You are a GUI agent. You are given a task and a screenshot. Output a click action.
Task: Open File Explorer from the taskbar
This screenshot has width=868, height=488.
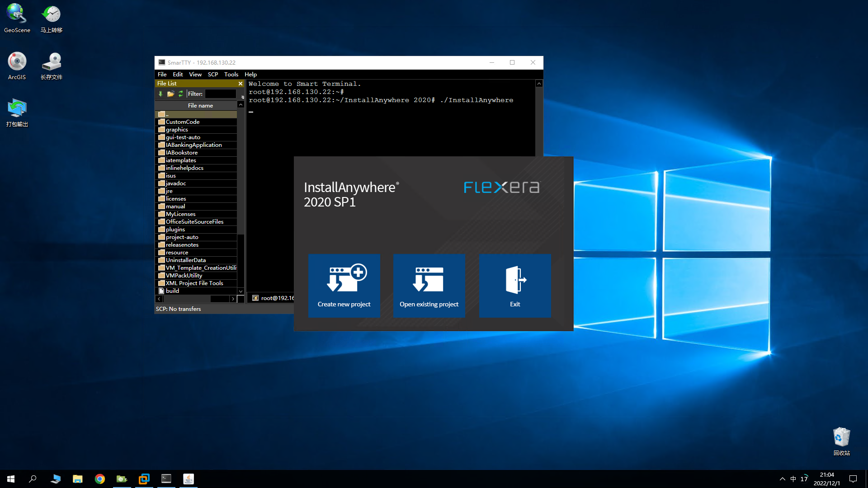click(x=78, y=479)
